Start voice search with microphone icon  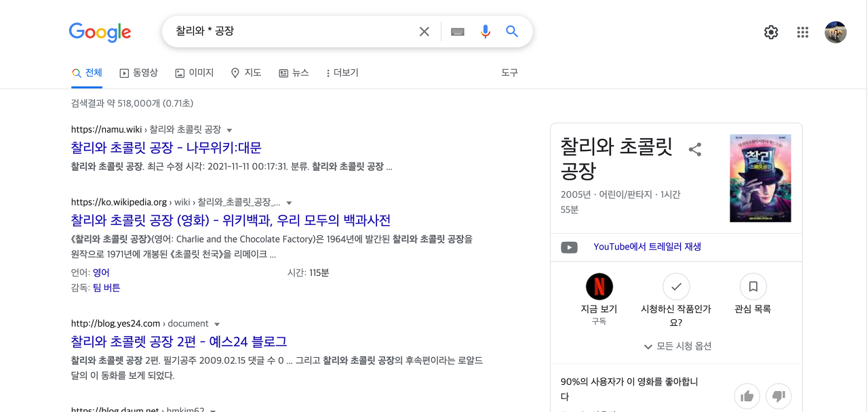485,32
